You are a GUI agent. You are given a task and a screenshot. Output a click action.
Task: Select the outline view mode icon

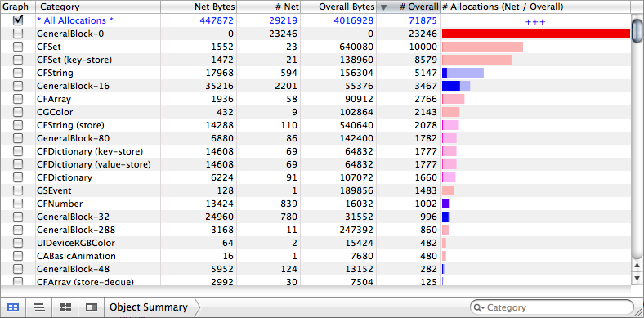(39, 307)
